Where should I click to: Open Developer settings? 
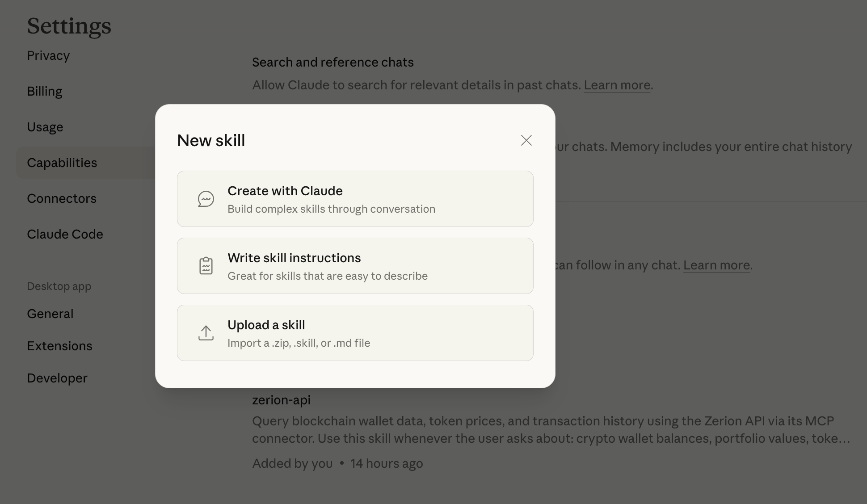(57, 378)
